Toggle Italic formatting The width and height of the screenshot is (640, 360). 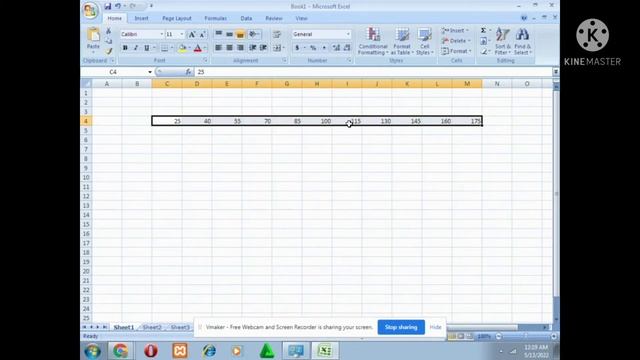136,48
